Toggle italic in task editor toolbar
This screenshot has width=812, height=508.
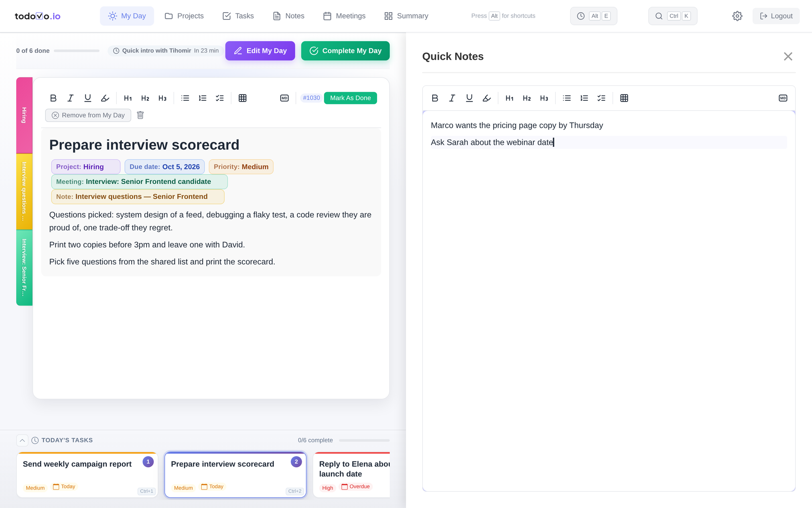70,98
